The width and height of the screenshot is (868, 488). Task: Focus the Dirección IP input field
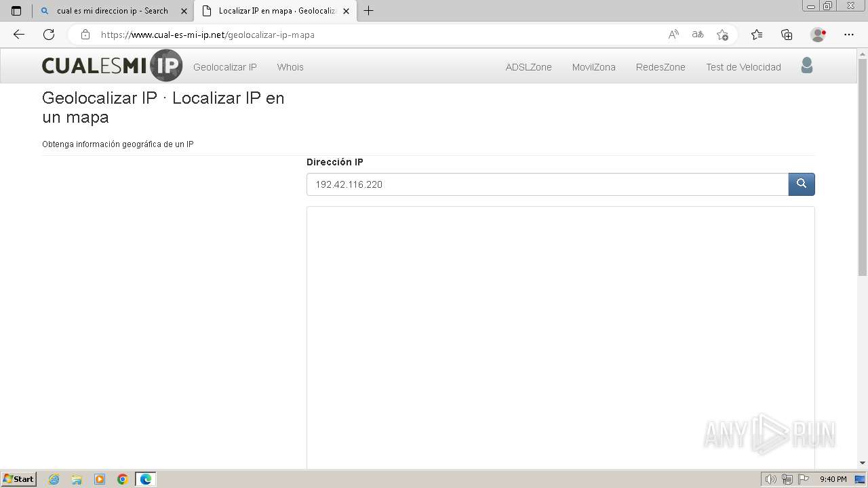[x=547, y=184]
